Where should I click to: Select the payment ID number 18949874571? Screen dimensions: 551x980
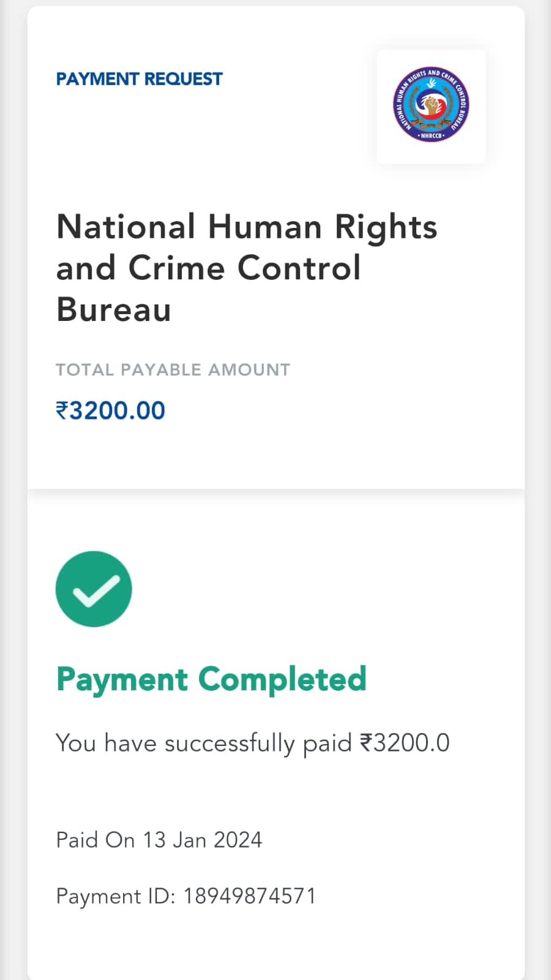point(250,896)
